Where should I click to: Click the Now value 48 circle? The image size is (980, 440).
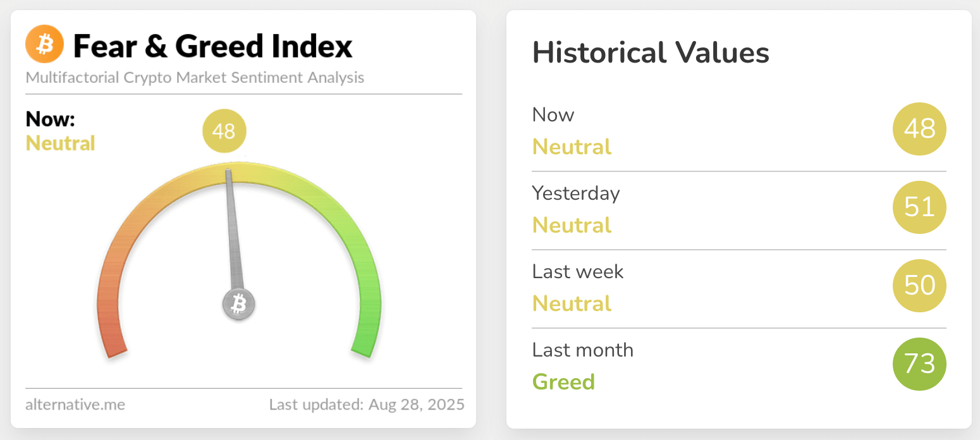point(919,129)
